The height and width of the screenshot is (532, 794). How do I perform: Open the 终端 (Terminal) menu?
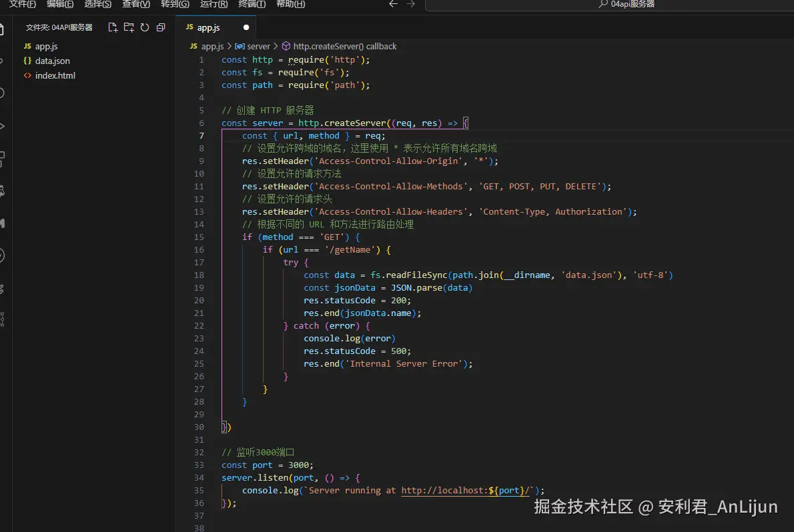(x=252, y=4)
